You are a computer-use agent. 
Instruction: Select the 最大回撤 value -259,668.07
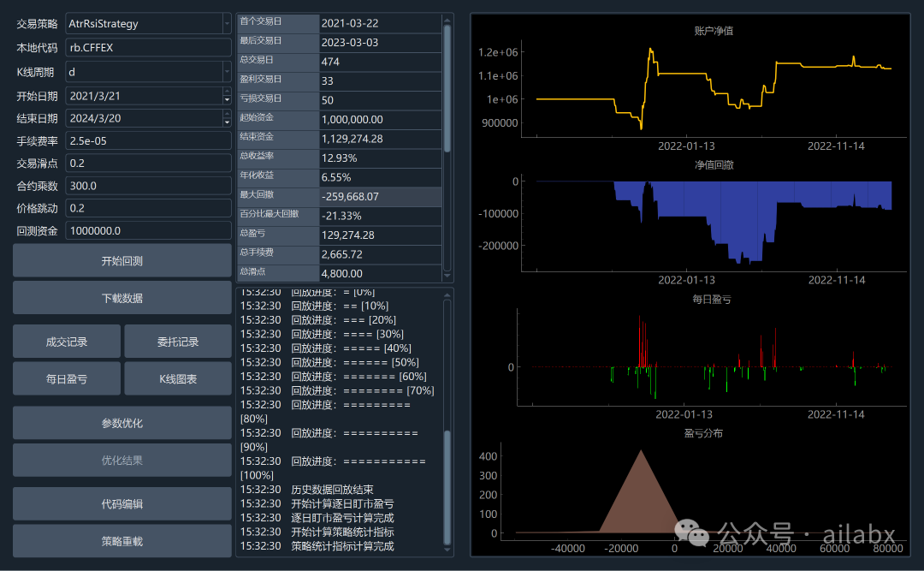[x=381, y=196]
